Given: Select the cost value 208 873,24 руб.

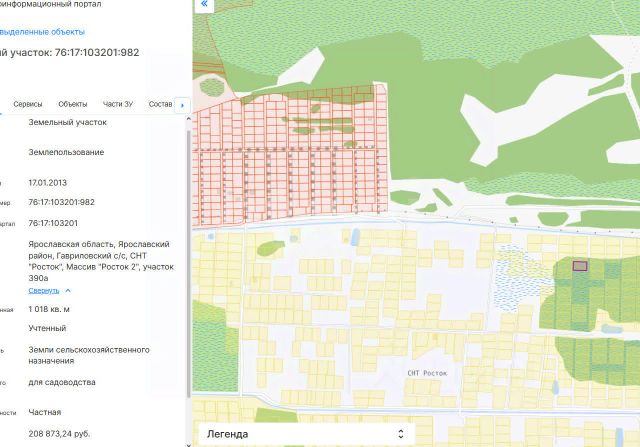Looking at the screenshot, I should [59, 434].
